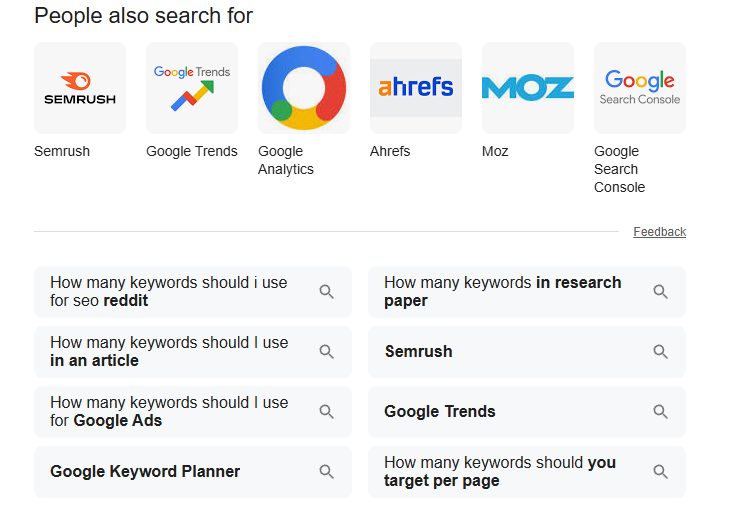Choose the Ahrefs logo thumbnail
Screen dimensions: 729x517
[x=416, y=88]
